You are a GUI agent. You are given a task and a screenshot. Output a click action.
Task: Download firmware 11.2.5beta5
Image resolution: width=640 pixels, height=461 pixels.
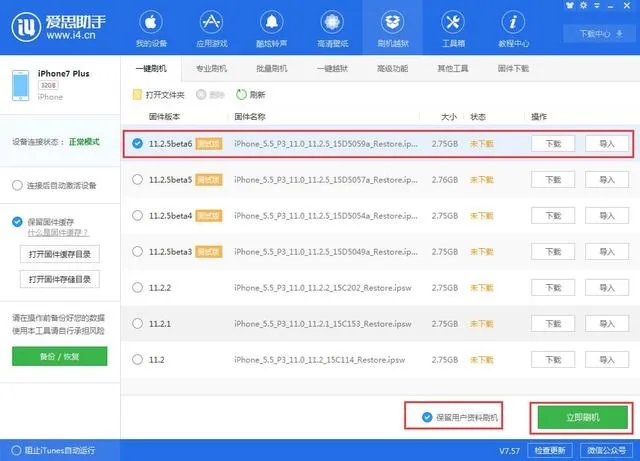click(x=553, y=180)
